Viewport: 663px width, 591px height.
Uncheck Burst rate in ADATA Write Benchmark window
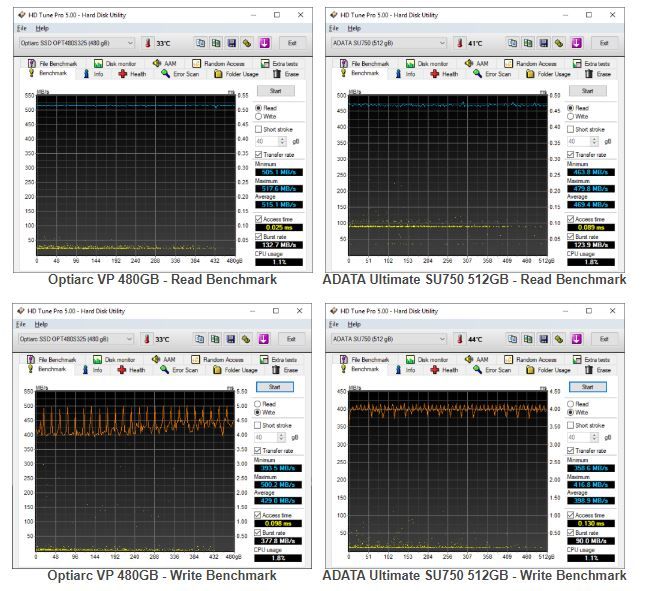[570, 532]
